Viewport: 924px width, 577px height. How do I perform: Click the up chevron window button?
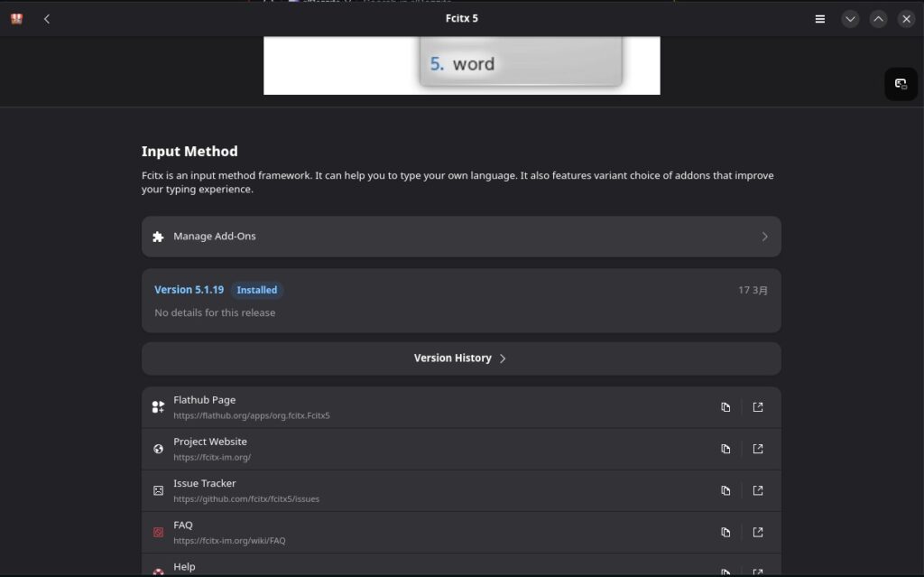point(878,19)
